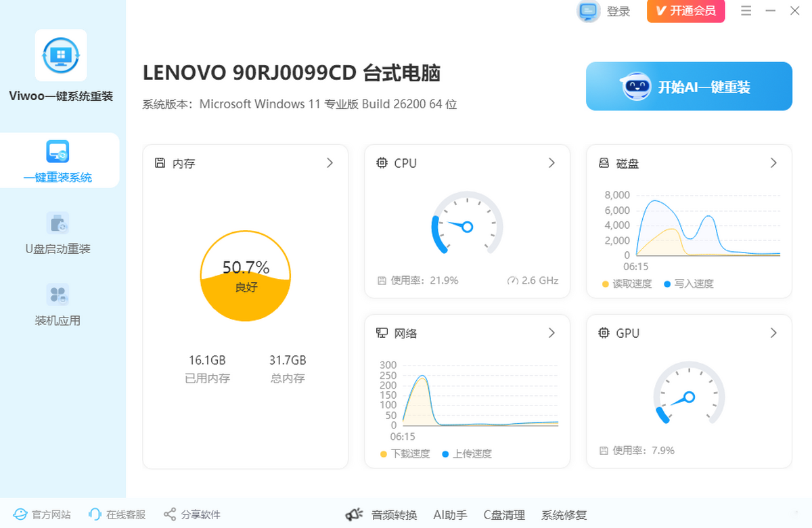
Task: Click the GPU usage rate small icon
Action: click(x=604, y=450)
